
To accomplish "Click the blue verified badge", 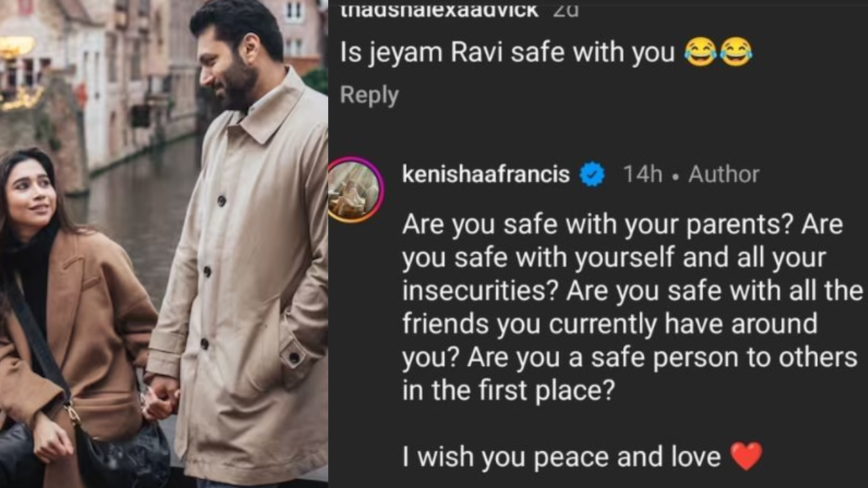I will click(592, 176).
